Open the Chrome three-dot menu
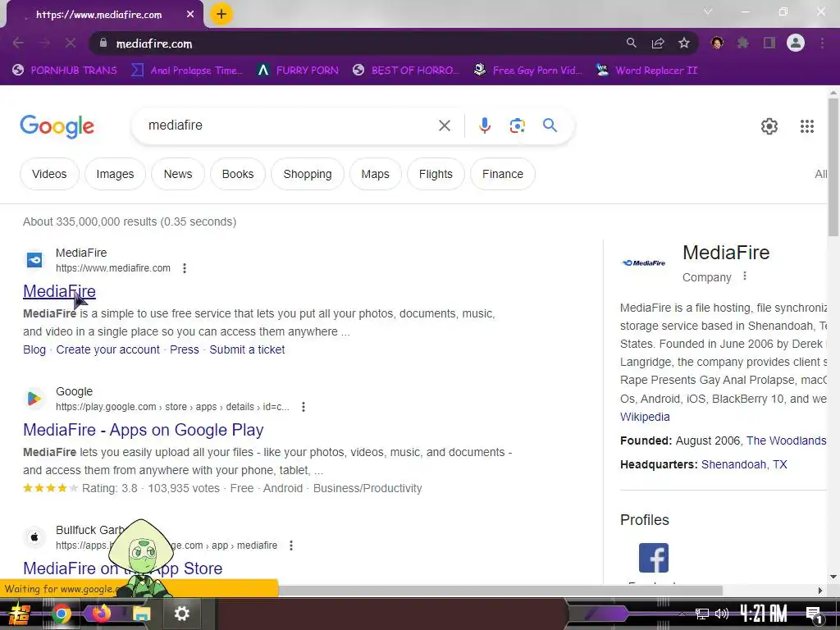840x630 pixels. (822, 43)
